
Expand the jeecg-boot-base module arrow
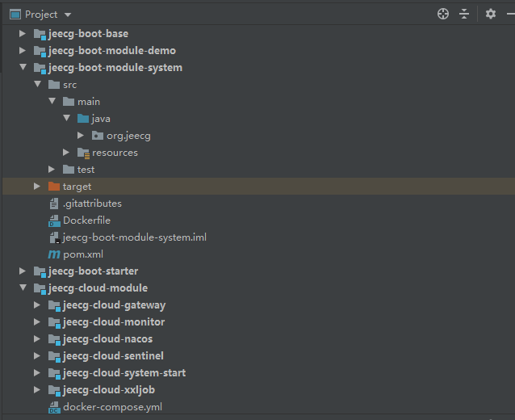[23, 34]
